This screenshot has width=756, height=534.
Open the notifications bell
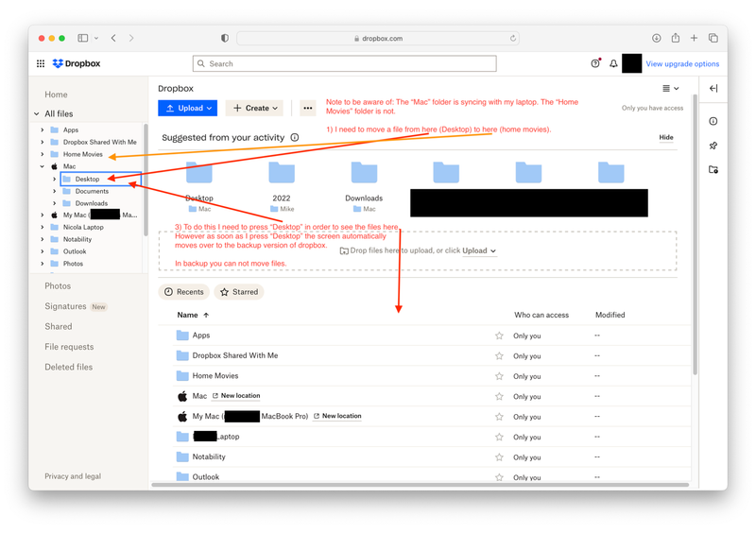[x=613, y=63]
